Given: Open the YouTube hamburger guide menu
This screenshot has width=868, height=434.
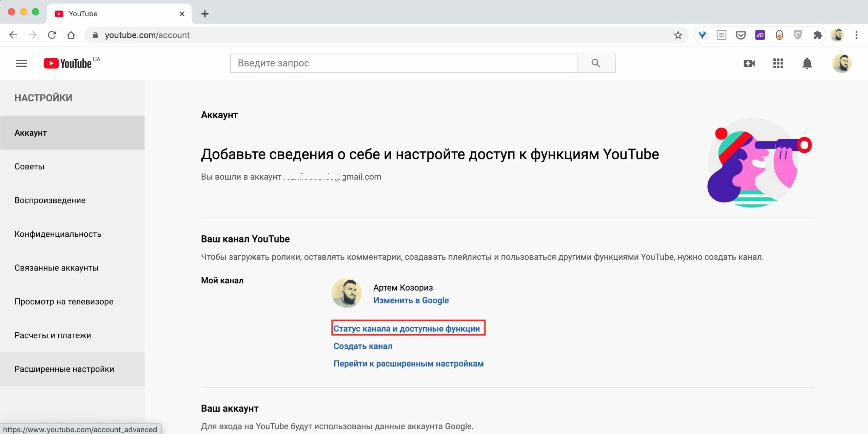Looking at the screenshot, I should (x=22, y=63).
